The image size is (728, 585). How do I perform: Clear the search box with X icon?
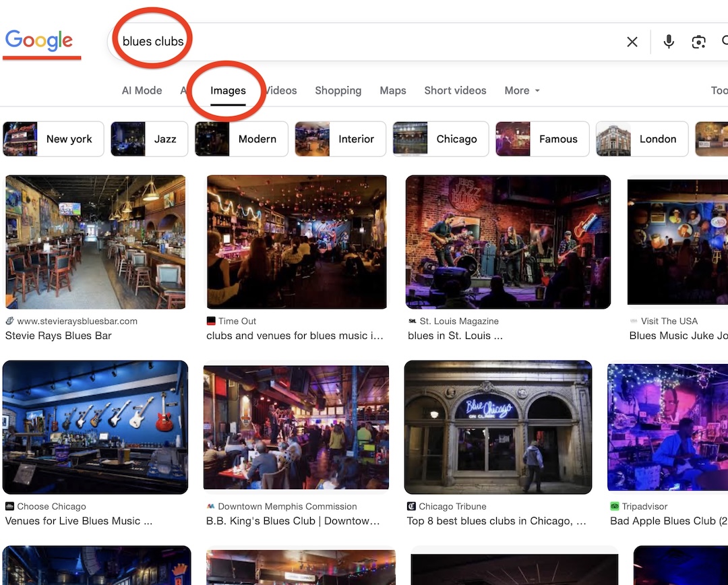(x=632, y=42)
